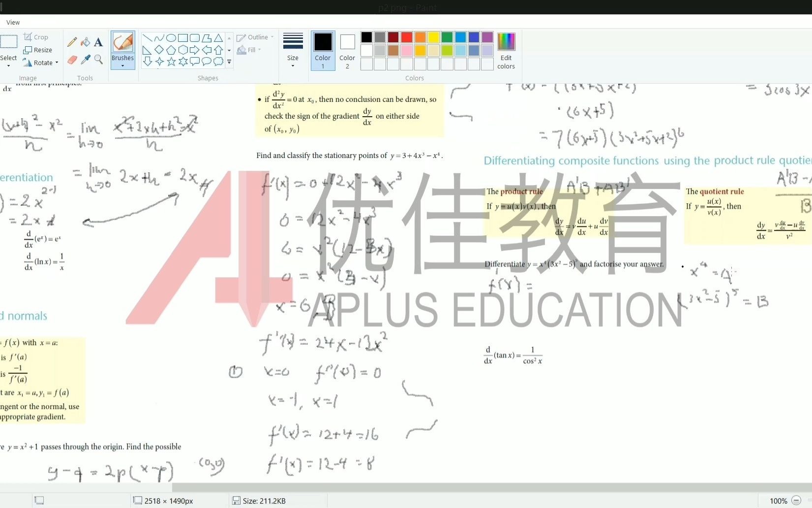Move to the previous Shapes gallery row
Screen dimensions: 812x508
229,38
